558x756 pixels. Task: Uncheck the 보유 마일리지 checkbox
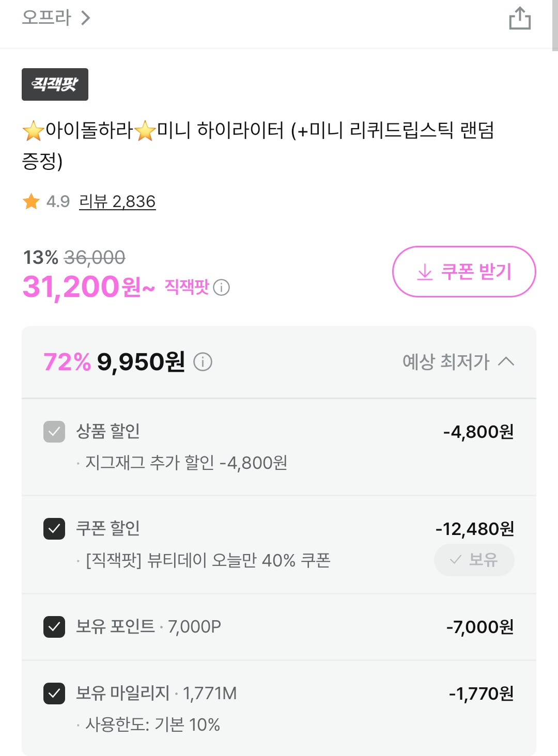click(54, 694)
